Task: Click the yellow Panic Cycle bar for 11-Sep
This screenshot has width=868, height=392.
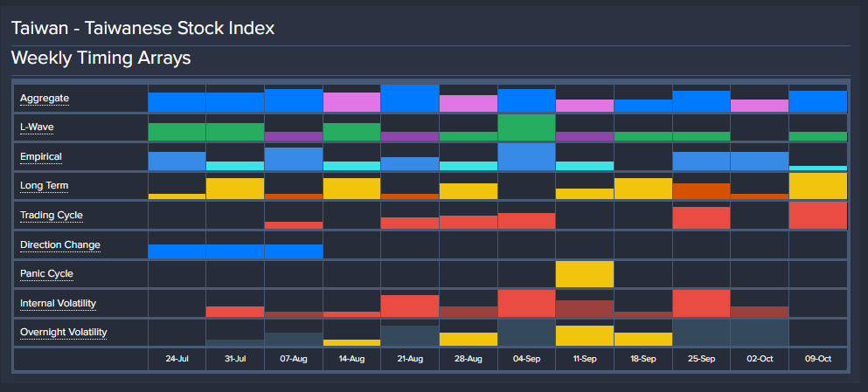Action: pos(585,274)
